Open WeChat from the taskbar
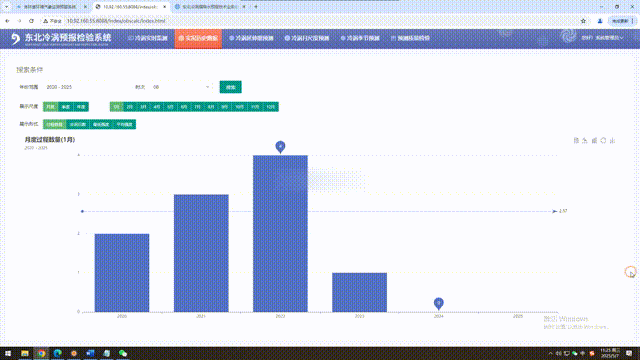Screen dimensions: 640x360 coord(123,353)
